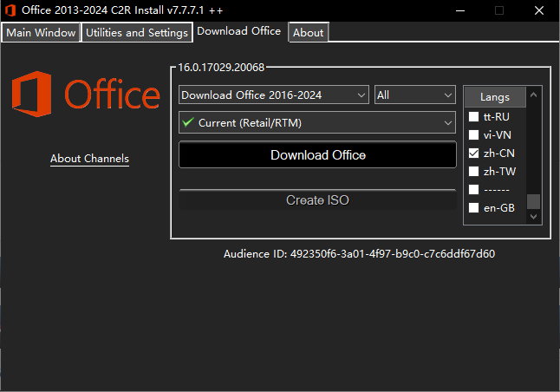Open the About tab
This screenshot has width=560, height=392.
point(309,32)
